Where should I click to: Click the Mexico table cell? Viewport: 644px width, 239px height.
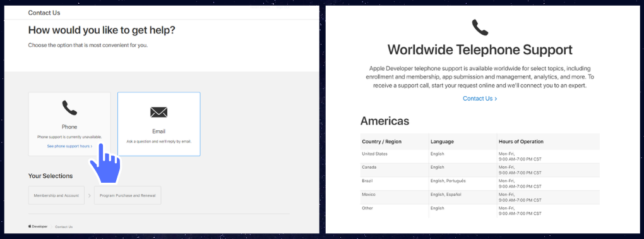[394, 197]
